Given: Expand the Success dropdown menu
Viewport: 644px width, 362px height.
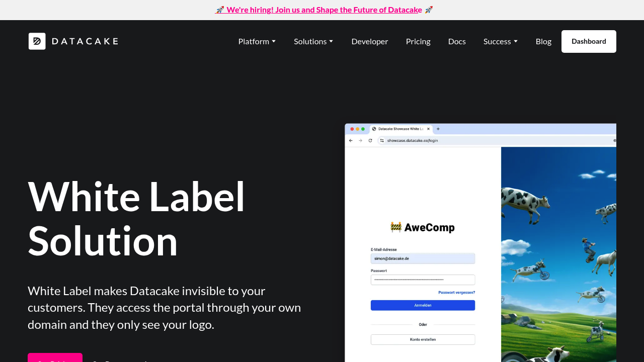Looking at the screenshot, I should (500, 41).
